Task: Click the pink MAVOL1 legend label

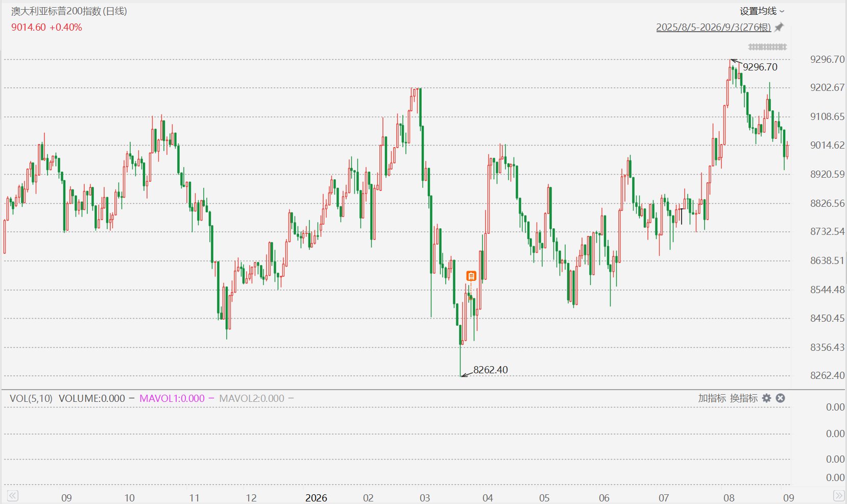Action: pos(172,398)
